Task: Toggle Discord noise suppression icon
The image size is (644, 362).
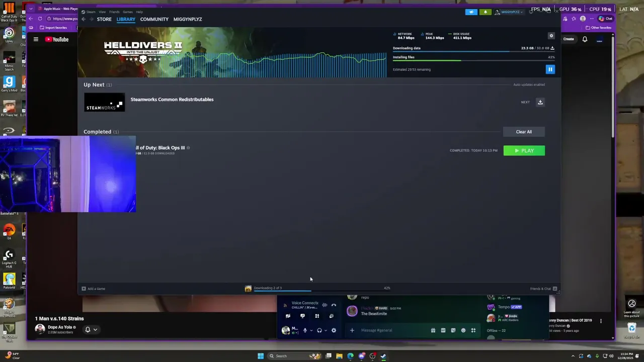Action: click(325, 305)
